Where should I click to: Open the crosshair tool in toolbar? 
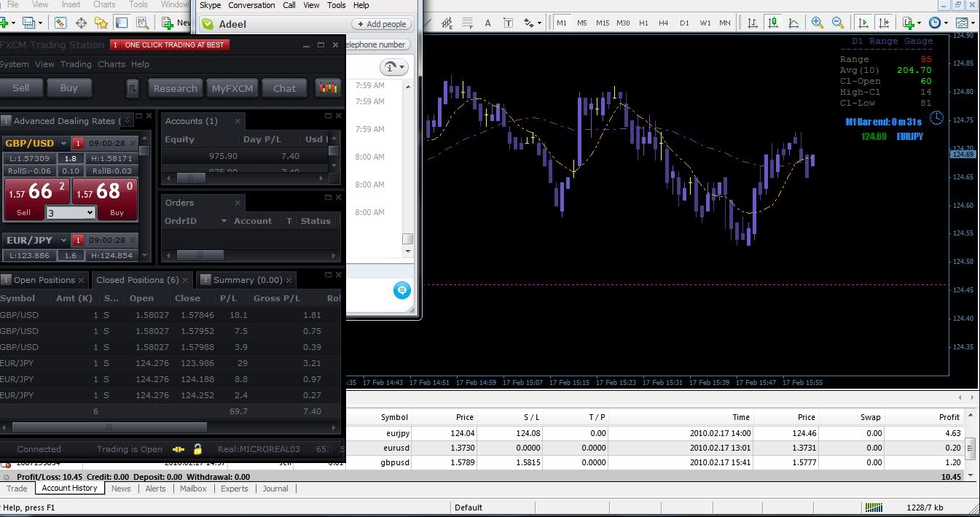coord(82,23)
